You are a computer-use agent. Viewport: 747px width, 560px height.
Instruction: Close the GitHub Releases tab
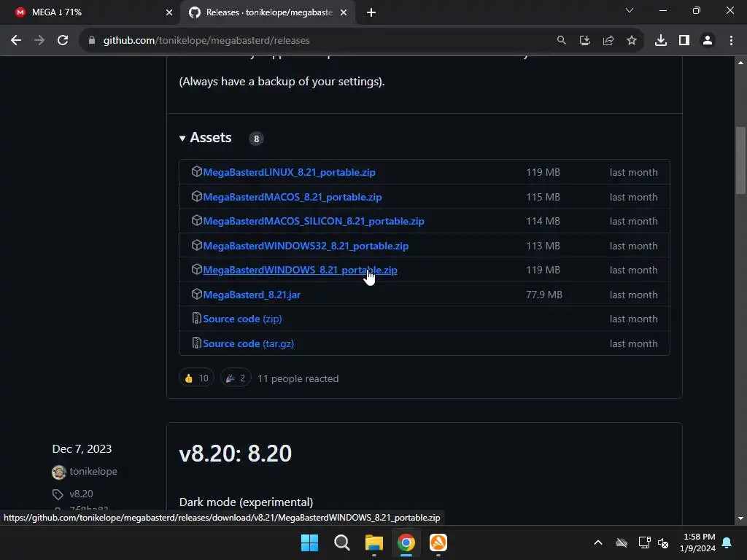pyautogui.click(x=344, y=12)
